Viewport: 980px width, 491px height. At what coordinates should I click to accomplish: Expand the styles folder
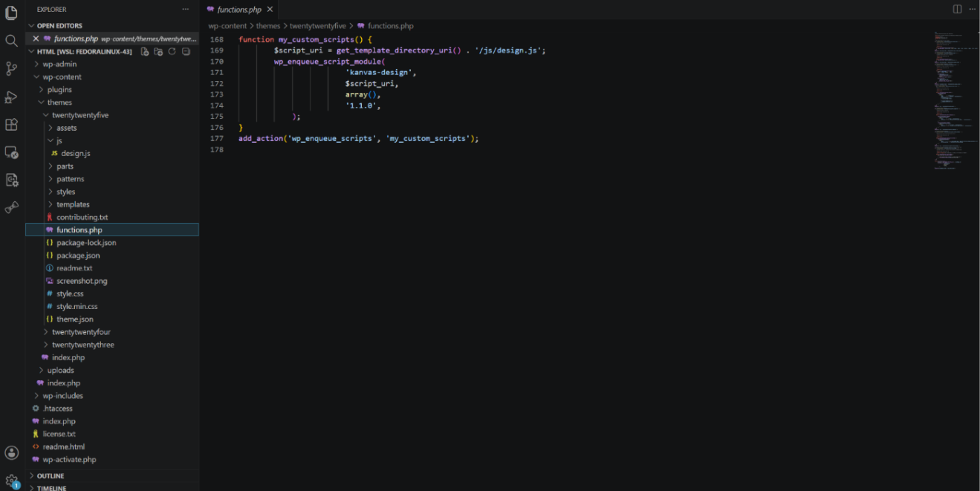[x=112, y=192]
